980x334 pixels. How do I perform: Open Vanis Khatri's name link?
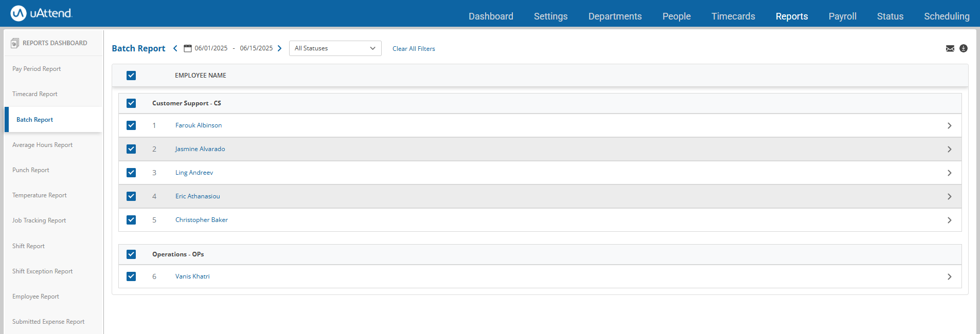coord(192,276)
